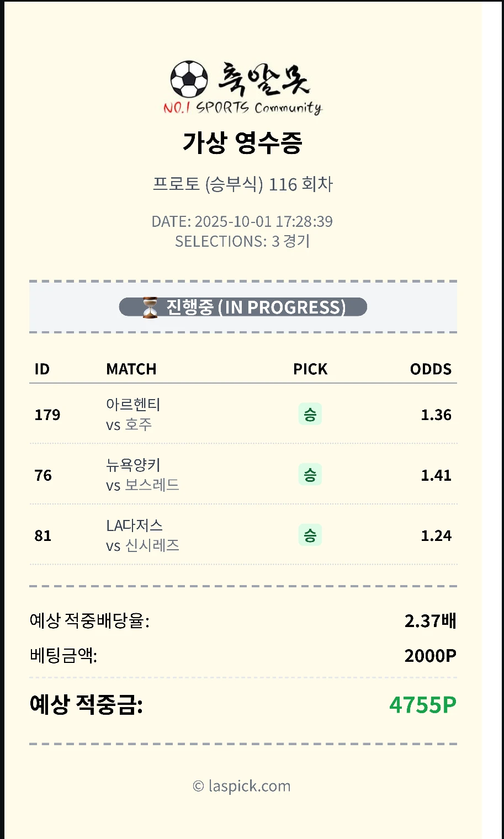Select the 승 pick badge for LA다저스 match
The height and width of the screenshot is (839, 504).
(310, 535)
